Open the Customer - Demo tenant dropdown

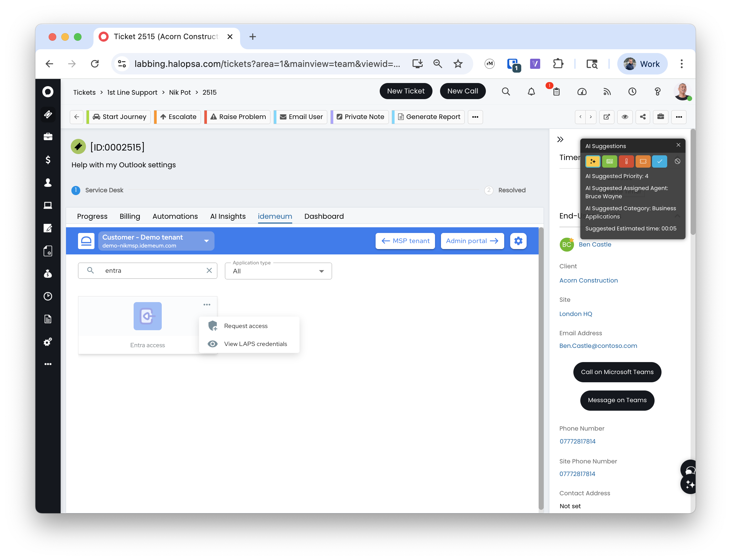coord(156,241)
